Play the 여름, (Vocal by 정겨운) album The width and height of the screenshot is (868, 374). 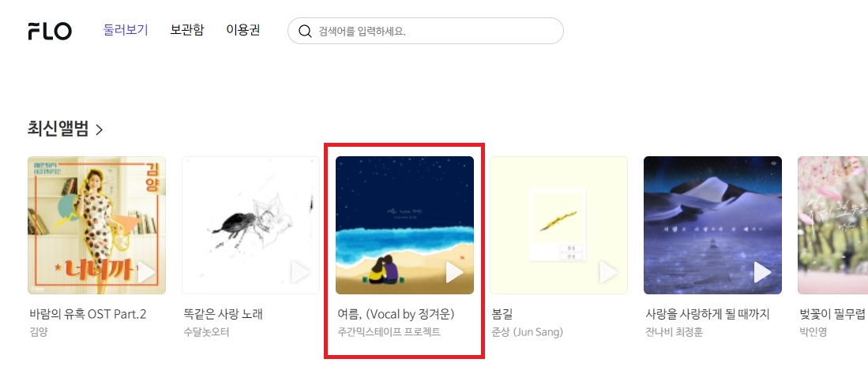[x=454, y=272]
